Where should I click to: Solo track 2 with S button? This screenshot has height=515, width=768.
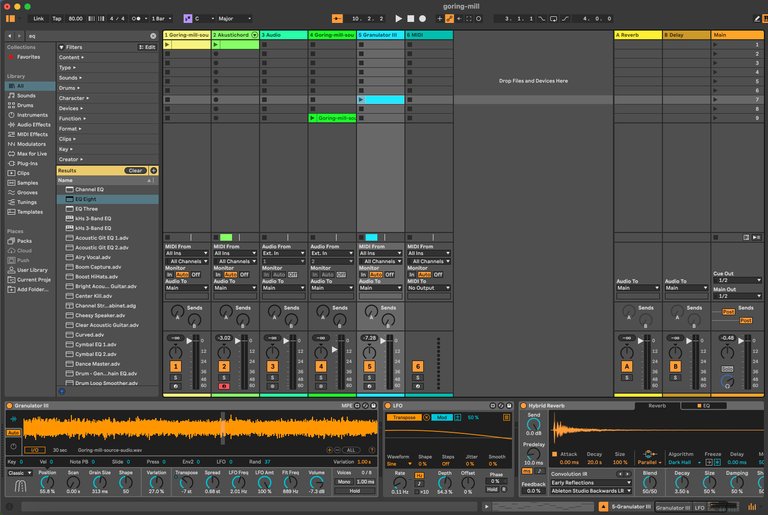[224, 378]
